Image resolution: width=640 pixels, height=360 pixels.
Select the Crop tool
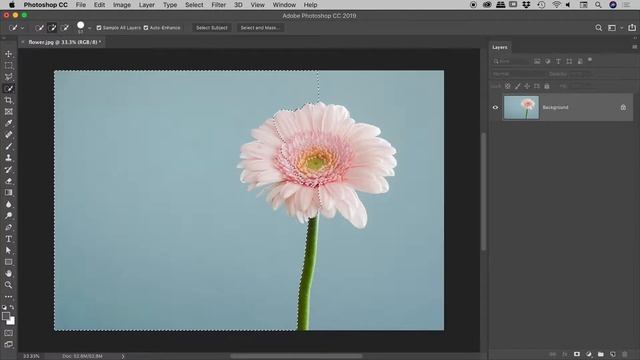(x=9, y=100)
